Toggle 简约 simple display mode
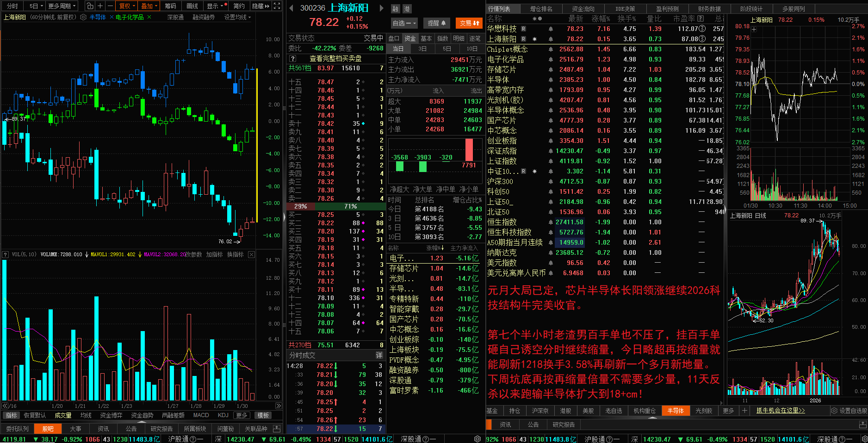This screenshot has width=868, height=443. (239, 6)
